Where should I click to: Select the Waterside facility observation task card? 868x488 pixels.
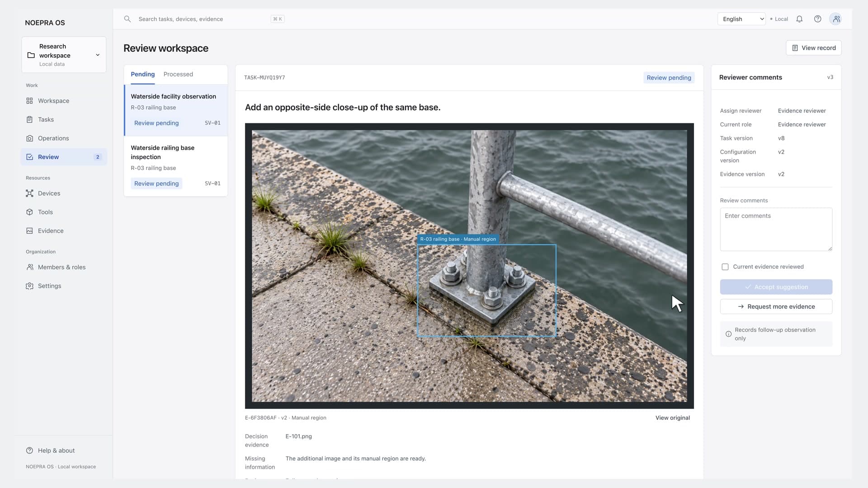pyautogui.click(x=176, y=110)
